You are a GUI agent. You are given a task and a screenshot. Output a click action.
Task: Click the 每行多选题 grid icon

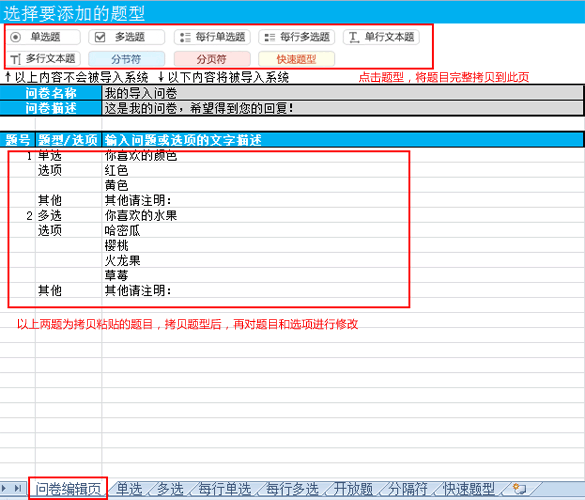(269, 37)
